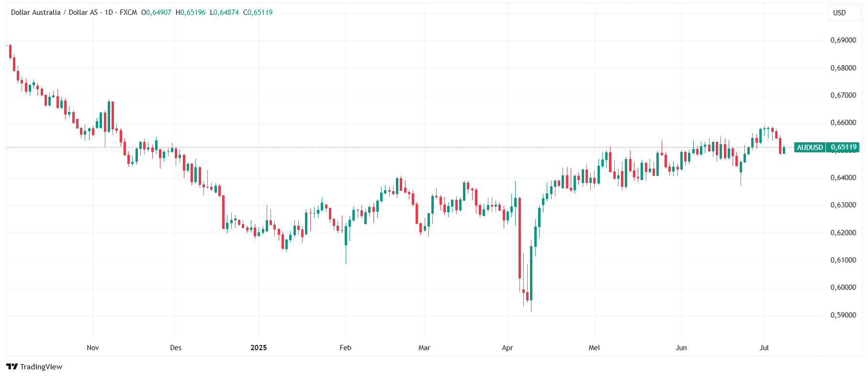Select the Des label on time axis
The image size is (868, 377).
pos(176,348)
